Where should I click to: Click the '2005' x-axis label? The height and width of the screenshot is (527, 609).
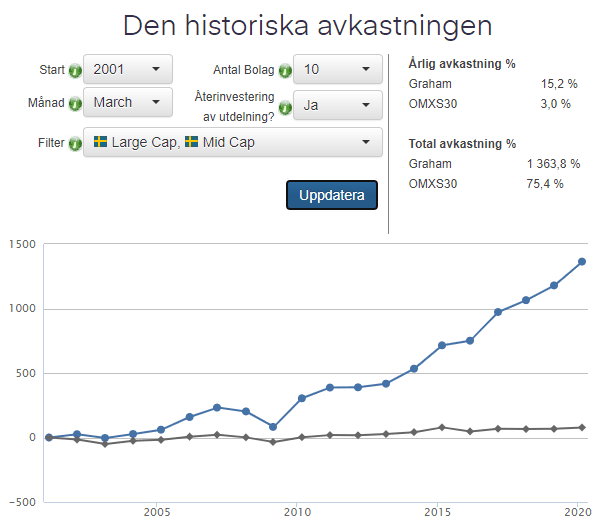157,512
